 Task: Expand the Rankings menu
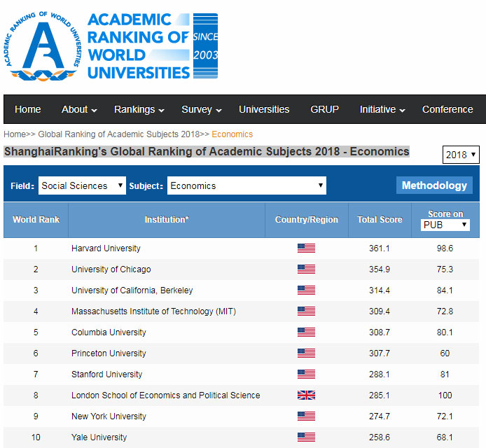coord(139,109)
